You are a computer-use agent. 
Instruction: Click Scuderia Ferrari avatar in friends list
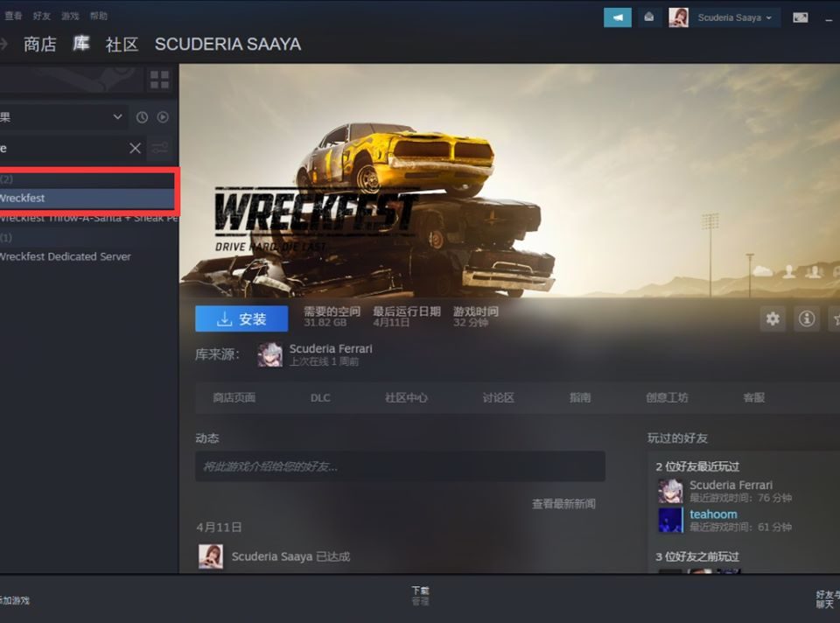click(670, 491)
